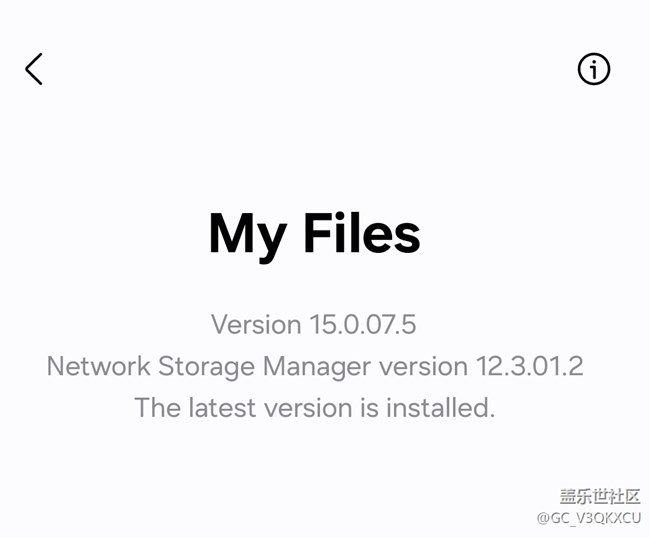Click the word 'installed.' in status message
Screen dimensions: 650x538
[x=441, y=407]
